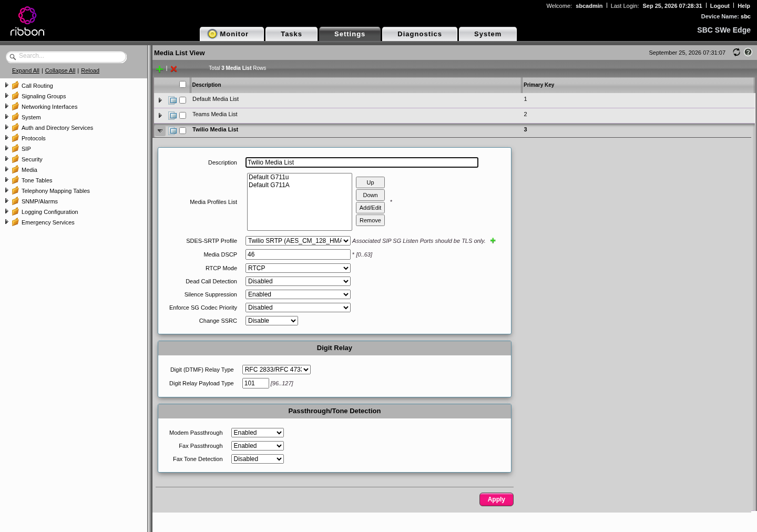Open the Settings tab
The width and height of the screenshot is (757, 532).
350,34
